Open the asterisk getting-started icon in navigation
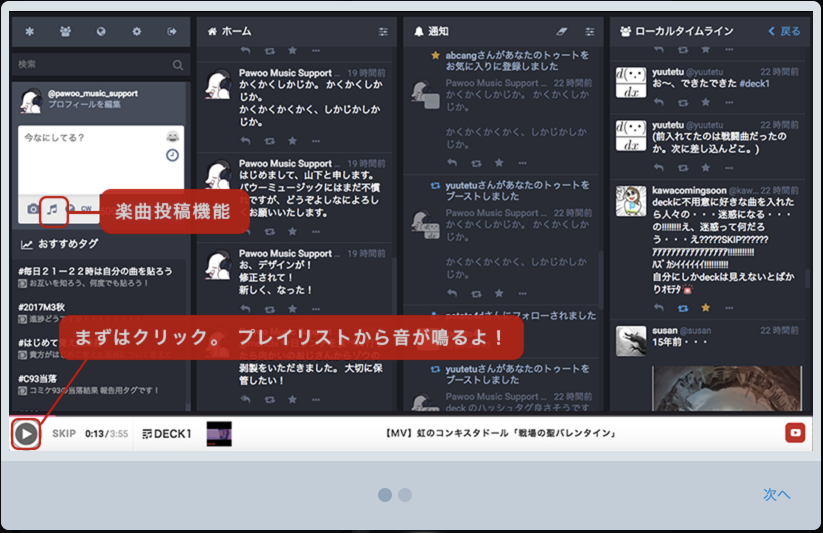Image resolution: width=823 pixels, height=533 pixels. pyautogui.click(x=29, y=32)
